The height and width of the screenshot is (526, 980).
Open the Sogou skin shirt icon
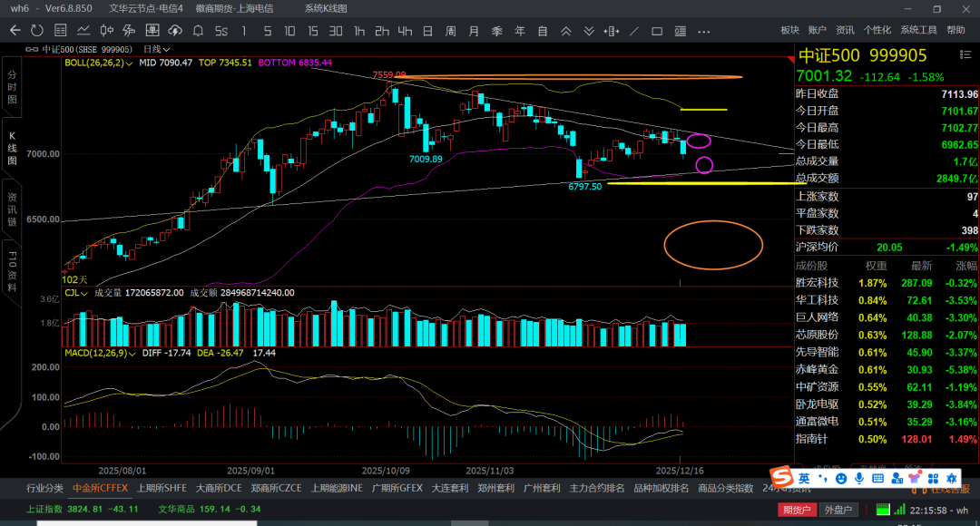tap(915, 479)
